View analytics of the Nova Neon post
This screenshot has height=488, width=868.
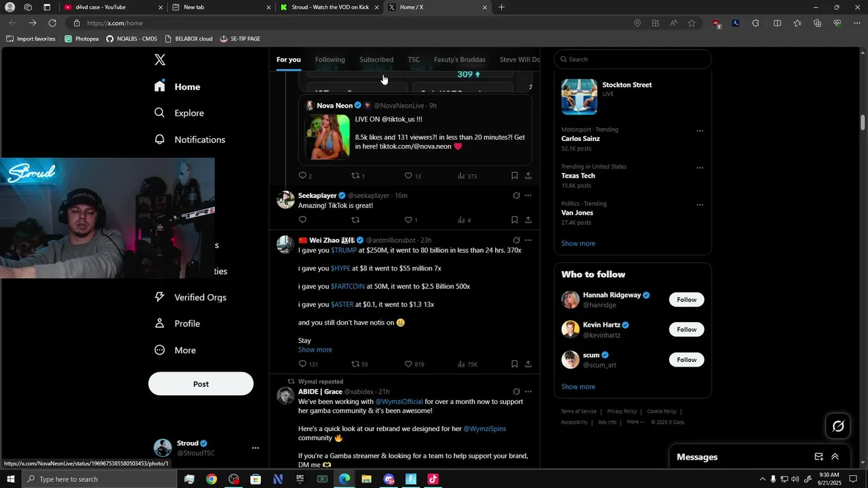pyautogui.click(x=467, y=176)
